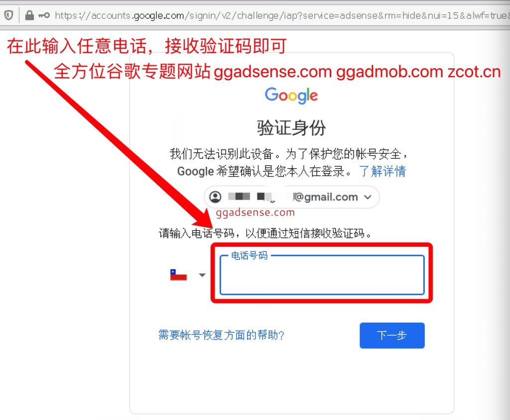Image resolution: width=510 pixels, height=420 pixels.
Task: Click the Google logo
Action: pos(291,95)
